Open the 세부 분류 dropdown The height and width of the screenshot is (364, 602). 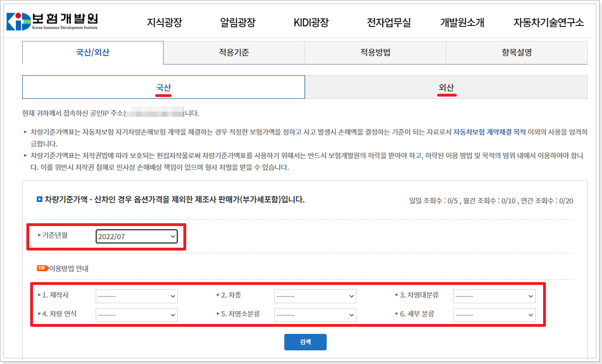tap(494, 315)
